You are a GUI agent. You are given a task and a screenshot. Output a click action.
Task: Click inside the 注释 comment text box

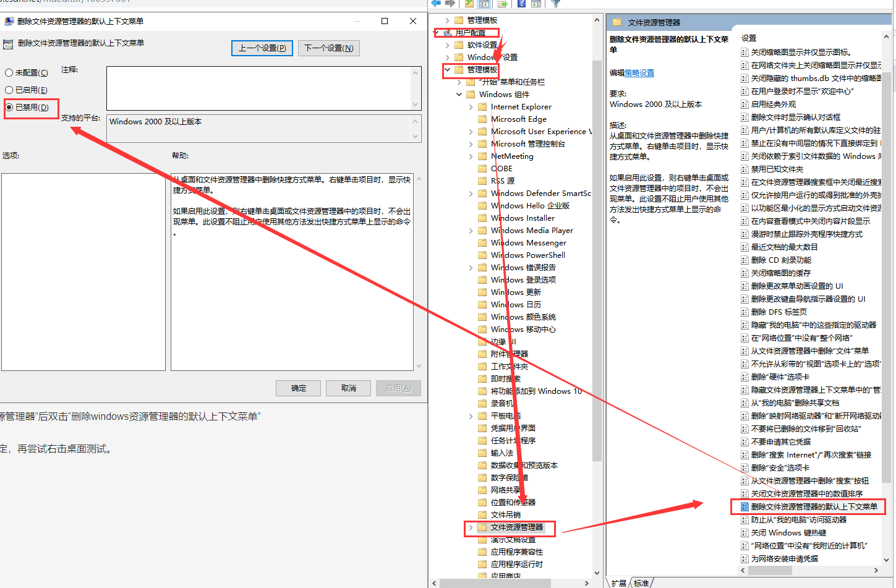tap(258, 88)
